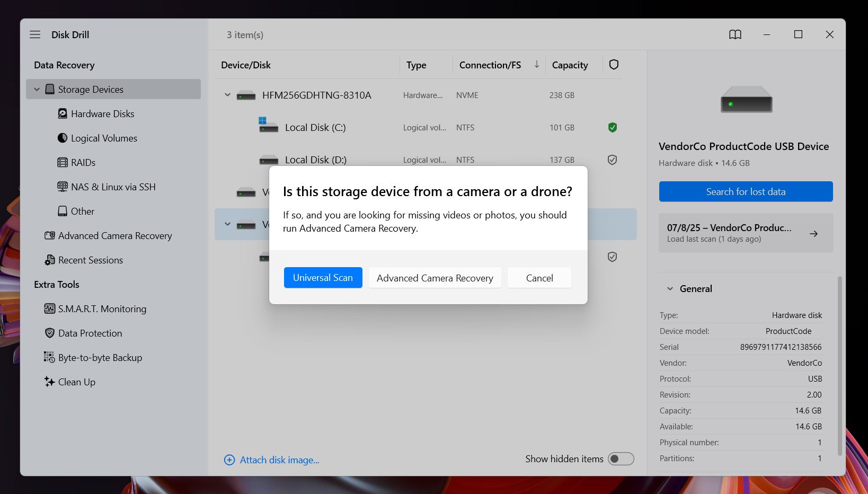
Task: Click the HFM256GDHTNG-8310A drive icon
Action: point(246,95)
